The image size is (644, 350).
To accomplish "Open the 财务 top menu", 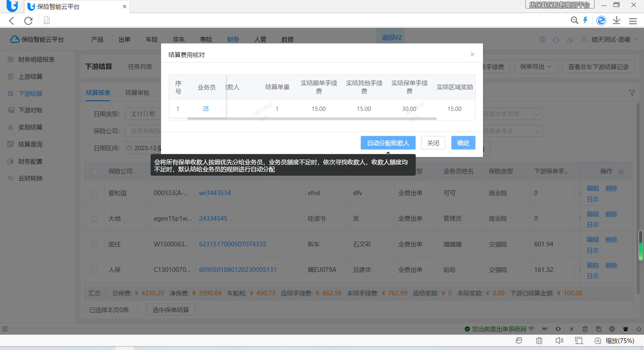I will (233, 40).
